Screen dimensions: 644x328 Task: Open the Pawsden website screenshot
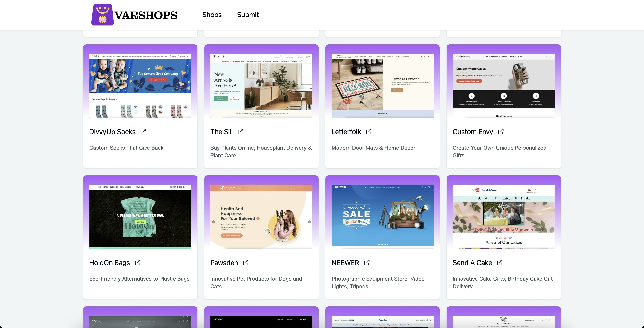[261, 217]
